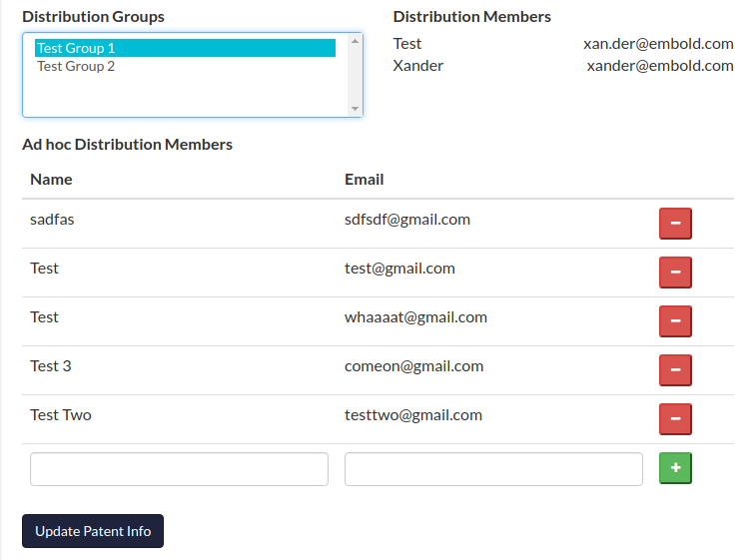Image resolution: width=752 pixels, height=560 pixels.
Task: Click testtwo@gmail.com email cell
Action: point(413,415)
